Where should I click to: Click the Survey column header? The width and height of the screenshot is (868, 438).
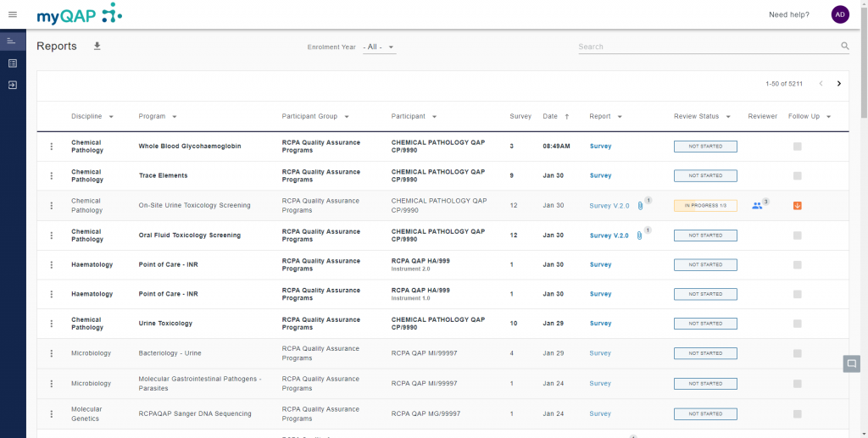click(520, 117)
